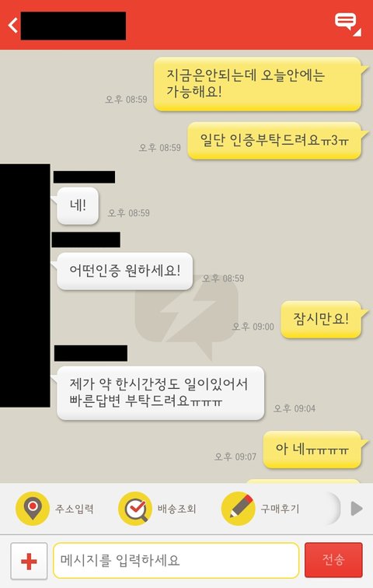The width and height of the screenshot is (373, 588).
Task: Focus the 메시지를 입력하세요 input field
Action: tap(176, 560)
